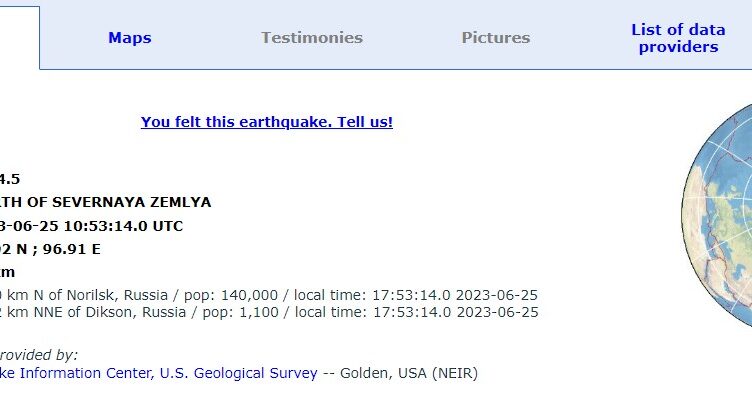Select the Pictures tab

coord(495,38)
